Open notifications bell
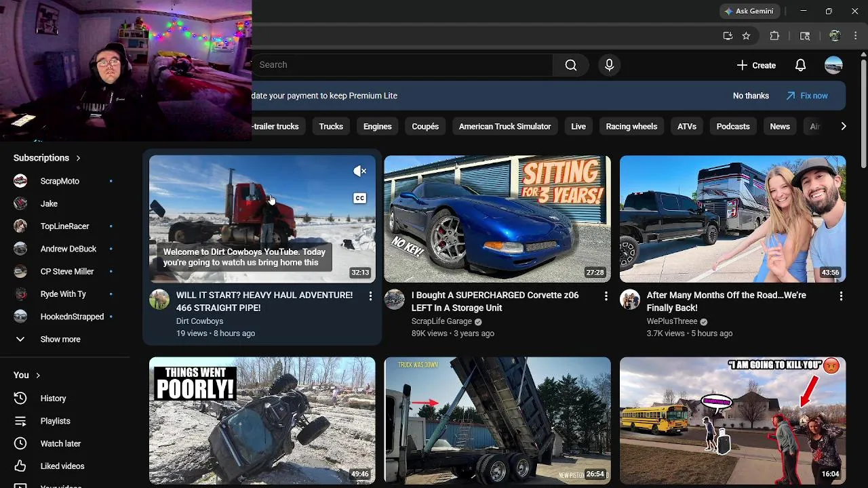 800,65
